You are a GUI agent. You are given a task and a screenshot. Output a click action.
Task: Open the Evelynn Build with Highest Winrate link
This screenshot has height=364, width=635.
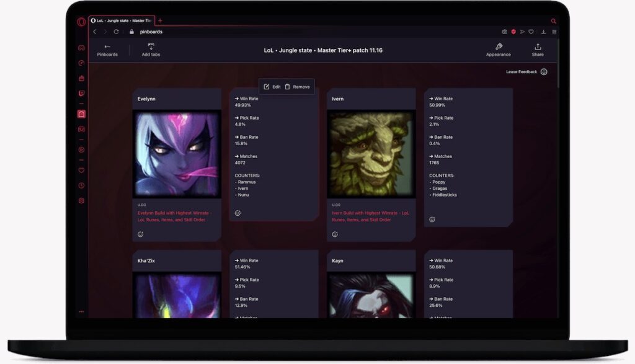point(174,216)
